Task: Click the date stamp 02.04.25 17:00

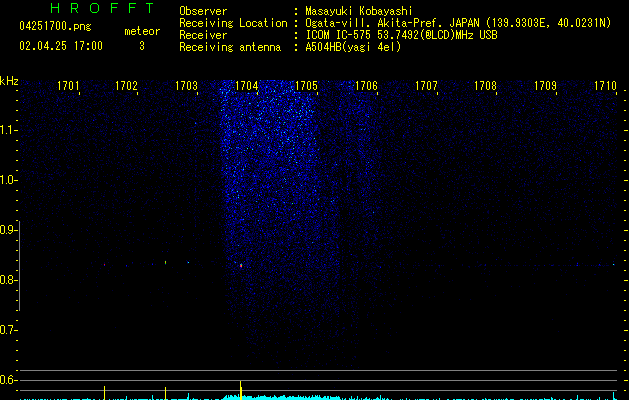Action: tap(61, 46)
